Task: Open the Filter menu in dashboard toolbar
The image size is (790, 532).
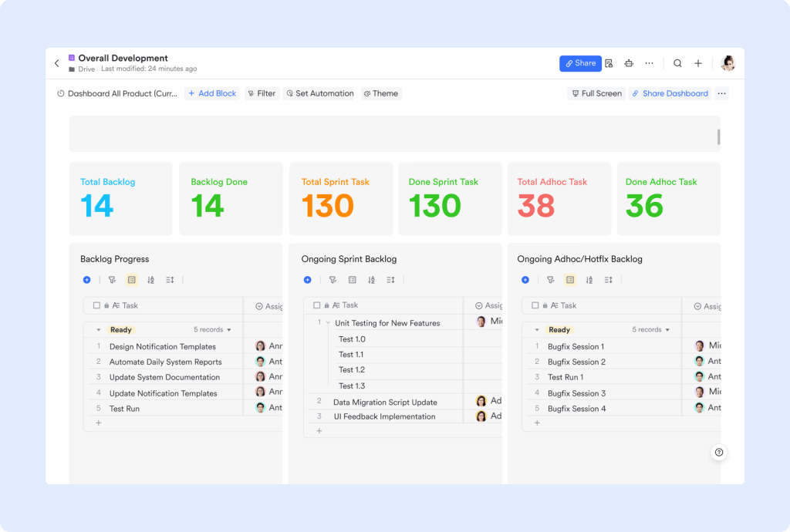Action: pos(262,93)
